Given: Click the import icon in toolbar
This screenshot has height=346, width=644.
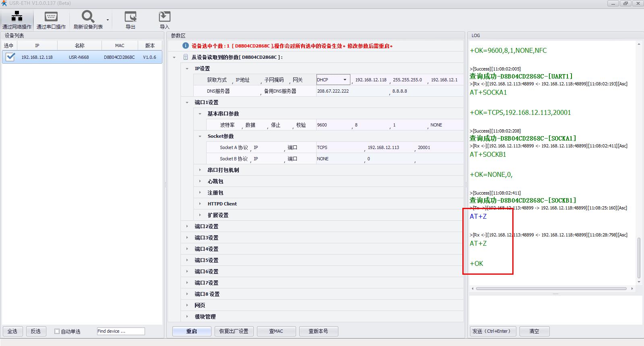Looking at the screenshot, I should click(x=164, y=17).
